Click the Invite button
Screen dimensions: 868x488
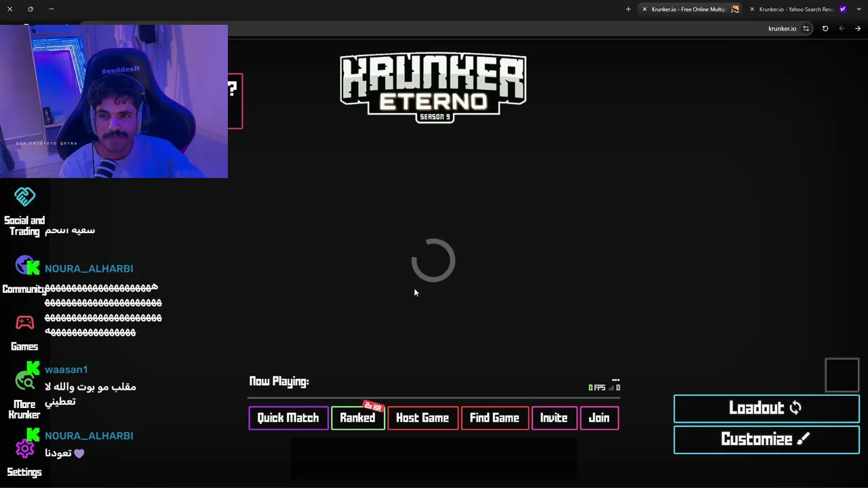[x=554, y=418]
